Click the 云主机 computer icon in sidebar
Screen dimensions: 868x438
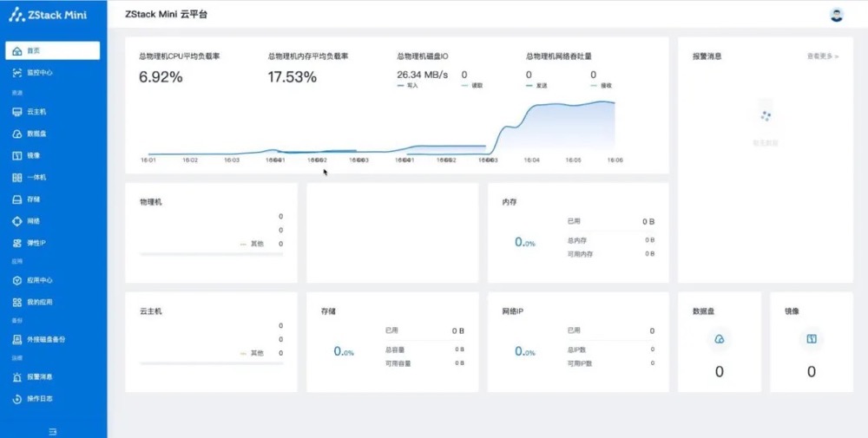pyautogui.click(x=17, y=112)
